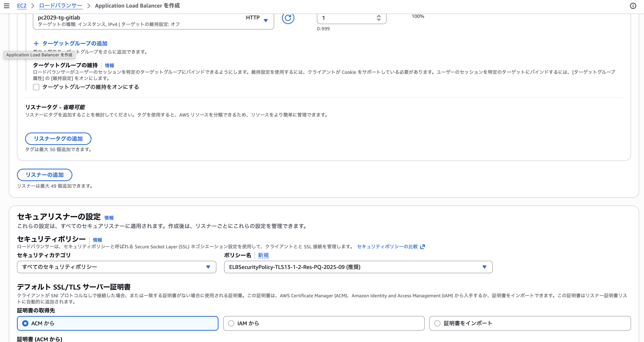Refresh the target group list

click(288, 18)
